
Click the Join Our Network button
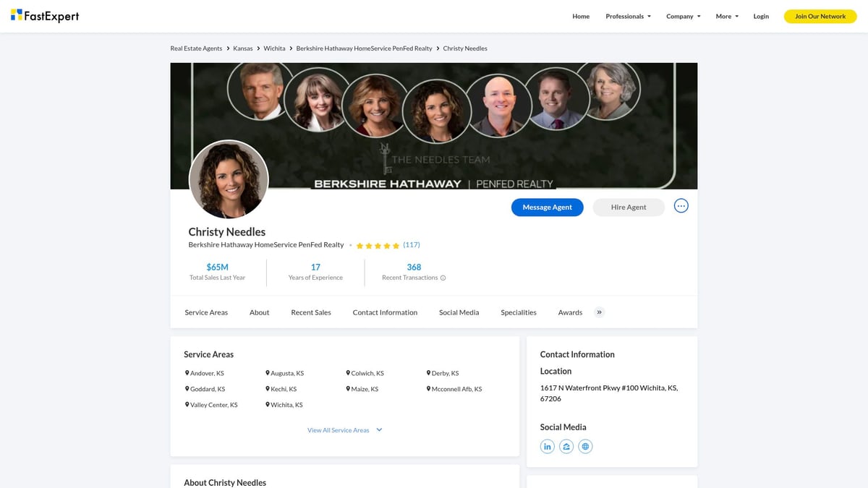tap(820, 15)
